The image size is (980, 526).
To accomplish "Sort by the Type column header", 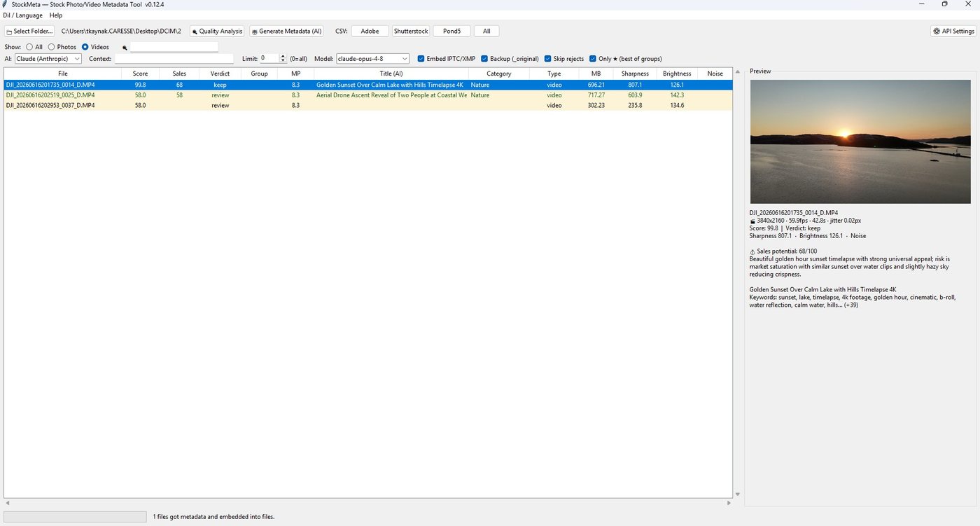I will (554, 74).
